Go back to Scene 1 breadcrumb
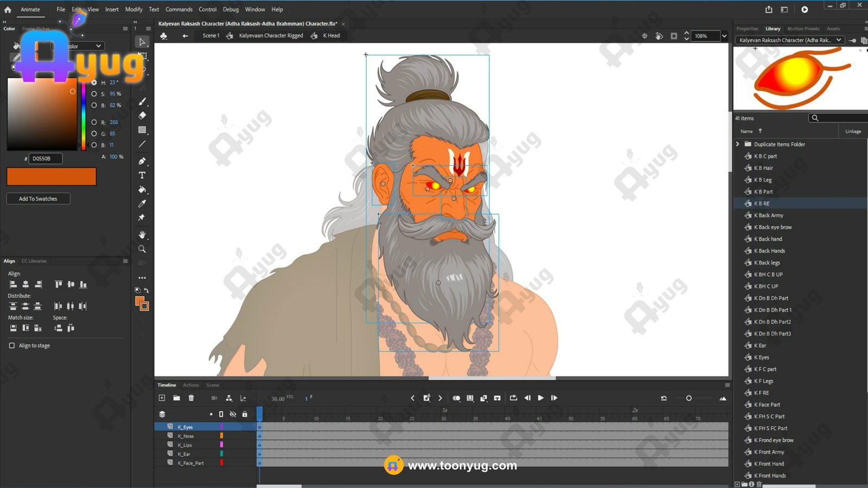Image resolution: width=868 pixels, height=488 pixels. pos(210,36)
